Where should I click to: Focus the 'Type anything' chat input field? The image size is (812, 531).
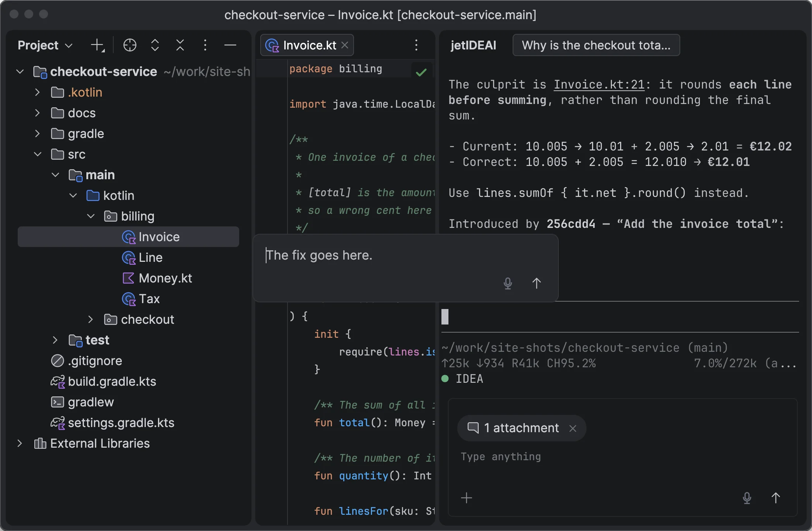(622, 457)
